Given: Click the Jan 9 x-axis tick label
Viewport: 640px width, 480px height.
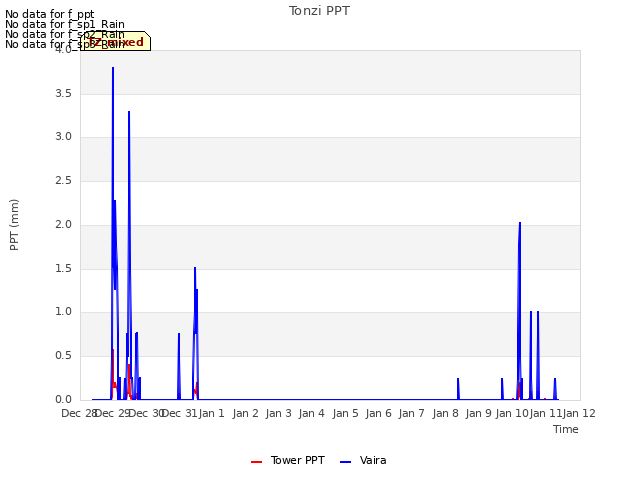Looking at the screenshot, I should click(479, 413).
